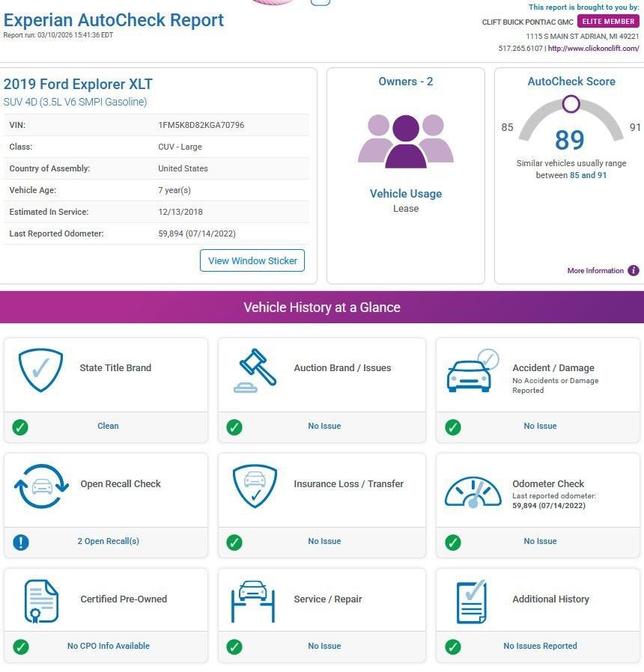Click the More Information link

(x=595, y=271)
